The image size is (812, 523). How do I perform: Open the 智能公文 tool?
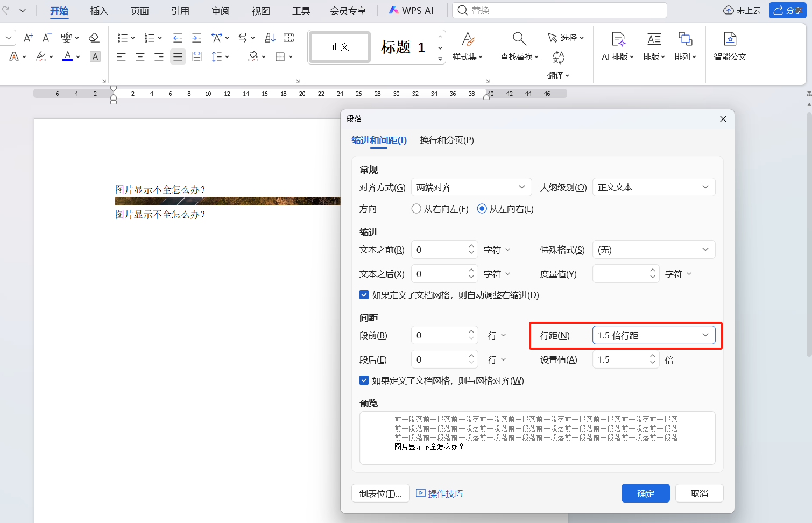730,47
